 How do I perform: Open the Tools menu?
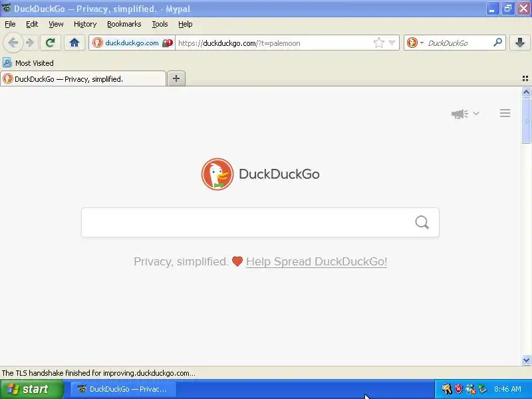(x=160, y=24)
